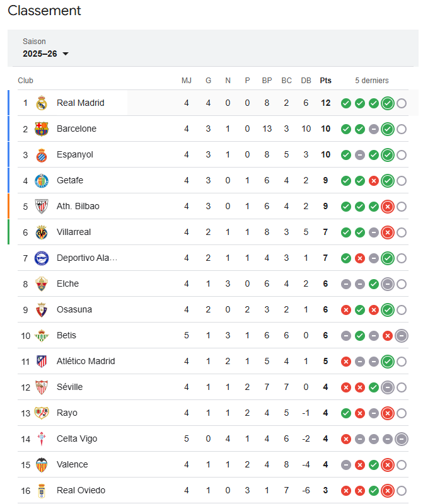This screenshot has width=423, height=504.
Task: Click Ath. Bilbao's latest loss indicator
Action: pos(388,207)
